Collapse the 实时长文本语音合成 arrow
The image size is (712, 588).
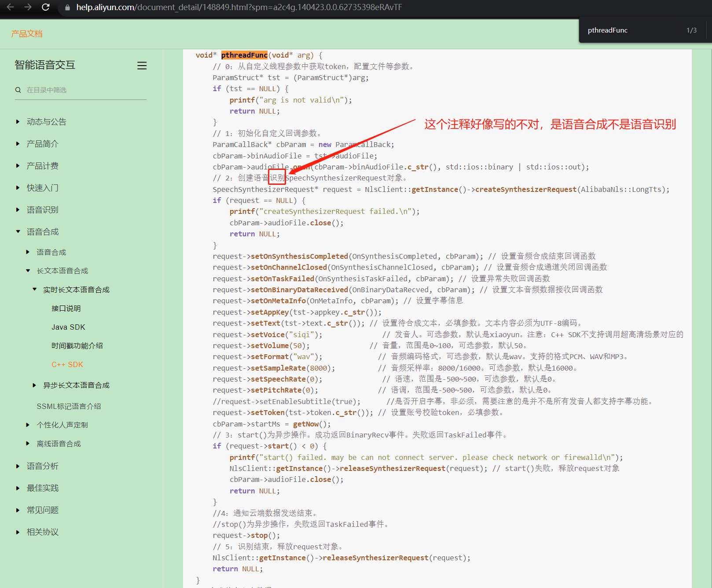point(34,289)
